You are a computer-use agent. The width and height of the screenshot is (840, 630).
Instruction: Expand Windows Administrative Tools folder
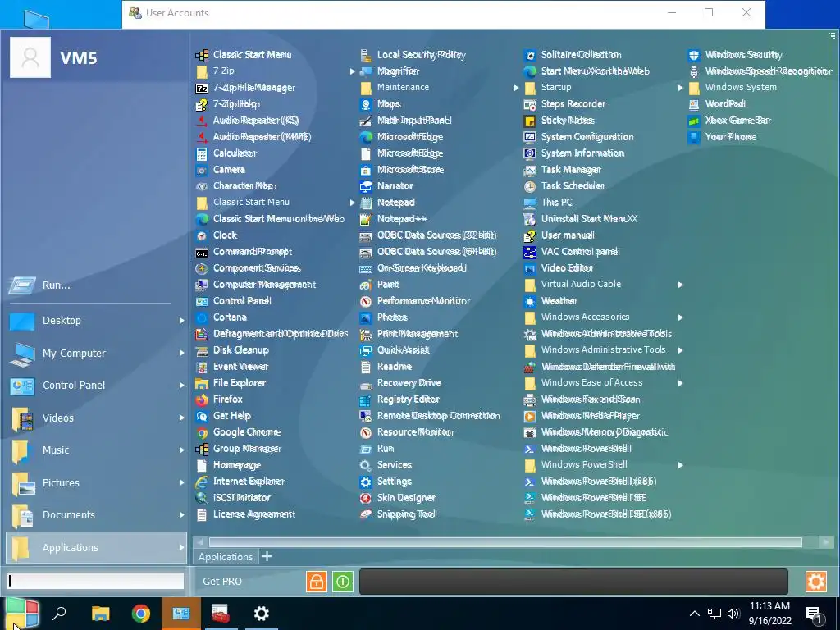pyautogui.click(x=603, y=350)
